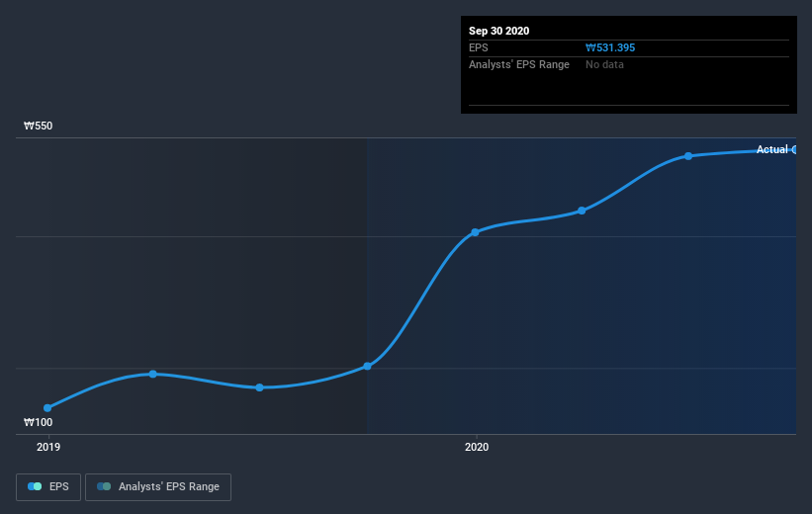Click the 2020 x-axis label

tap(477, 447)
